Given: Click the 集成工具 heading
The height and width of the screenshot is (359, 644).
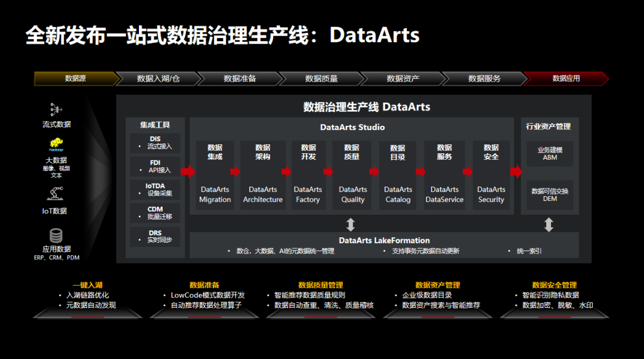Looking at the screenshot, I should click(155, 125).
